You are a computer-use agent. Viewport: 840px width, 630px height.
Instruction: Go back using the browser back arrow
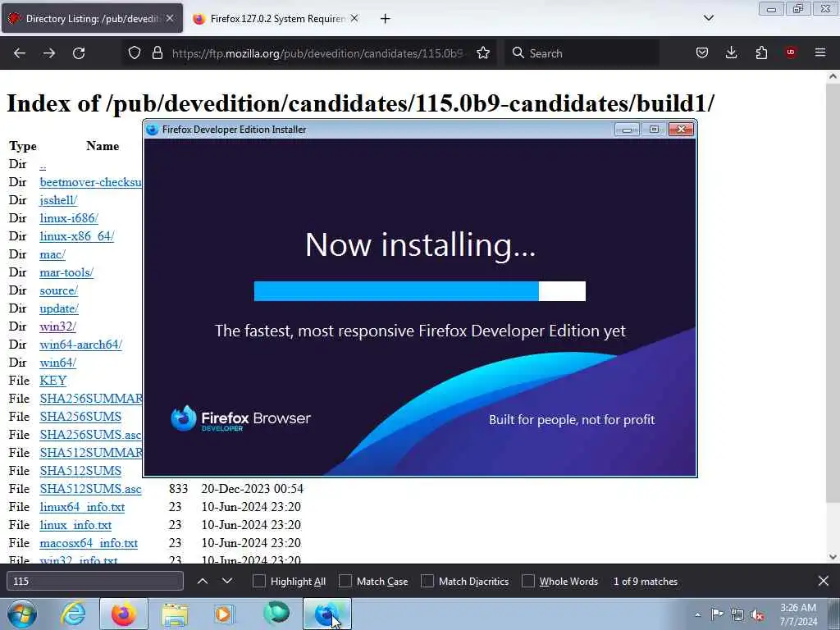tap(20, 53)
